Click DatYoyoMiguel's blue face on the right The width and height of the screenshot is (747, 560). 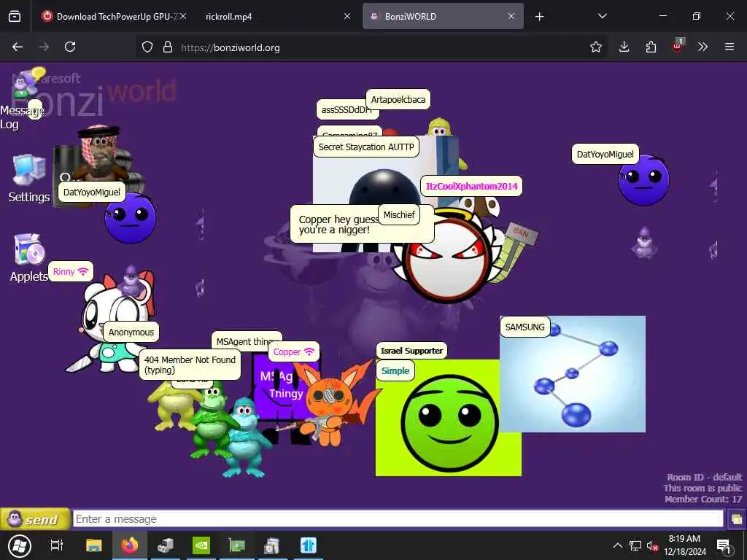643,180
